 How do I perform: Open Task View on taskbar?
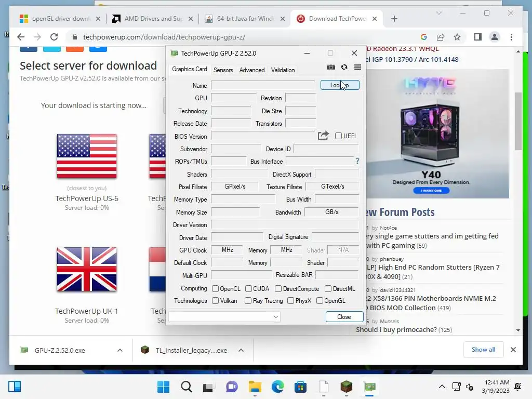208,387
